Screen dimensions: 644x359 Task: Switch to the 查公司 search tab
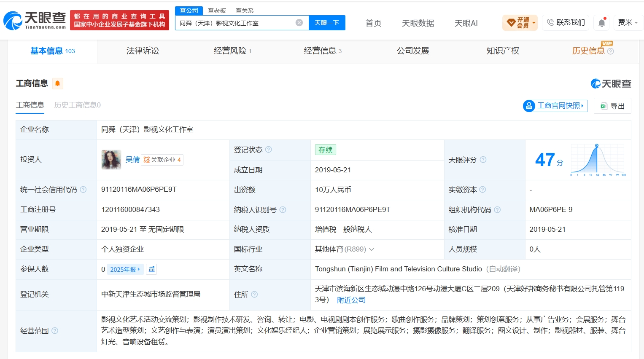pyautogui.click(x=189, y=11)
